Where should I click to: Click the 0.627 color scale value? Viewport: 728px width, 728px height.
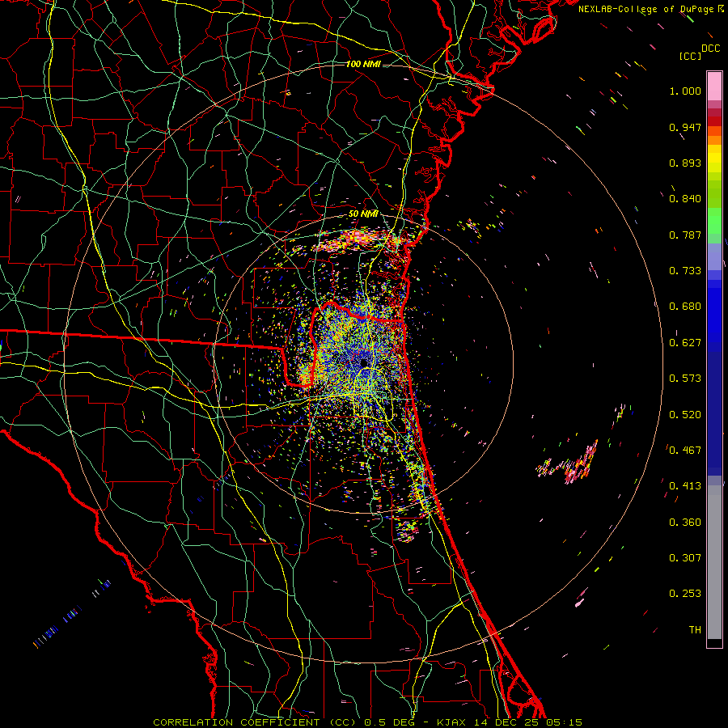pyautogui.click(x=685, y=343)
